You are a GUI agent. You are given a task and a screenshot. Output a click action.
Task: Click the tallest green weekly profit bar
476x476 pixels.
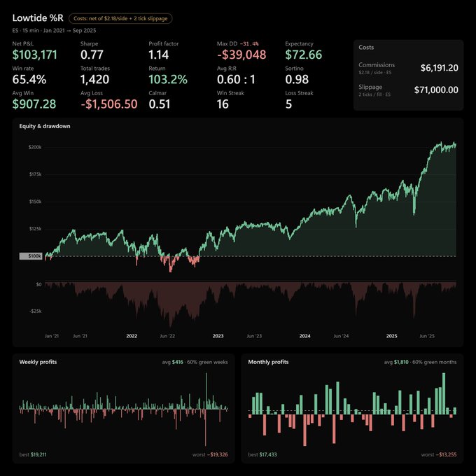(x=206, y=391)
